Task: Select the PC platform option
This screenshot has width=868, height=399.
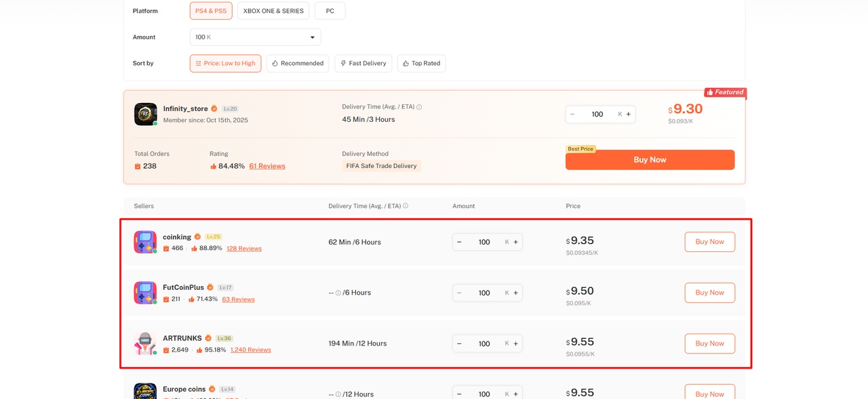Action: tap(330, 11)
